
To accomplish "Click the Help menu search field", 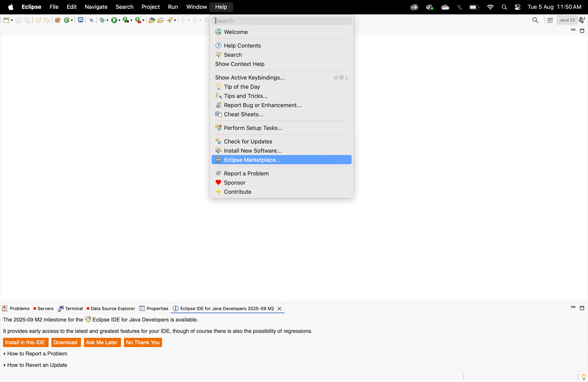I will pos(281,21).
